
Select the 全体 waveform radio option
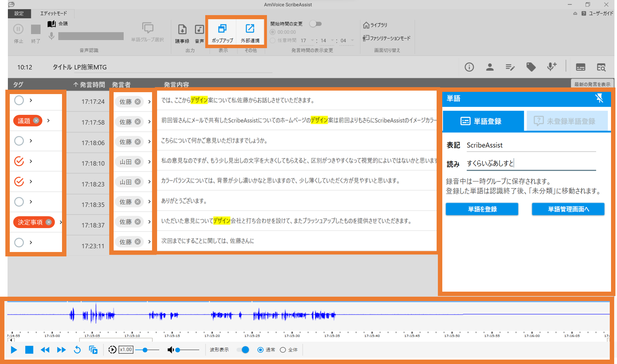point(283,350)
